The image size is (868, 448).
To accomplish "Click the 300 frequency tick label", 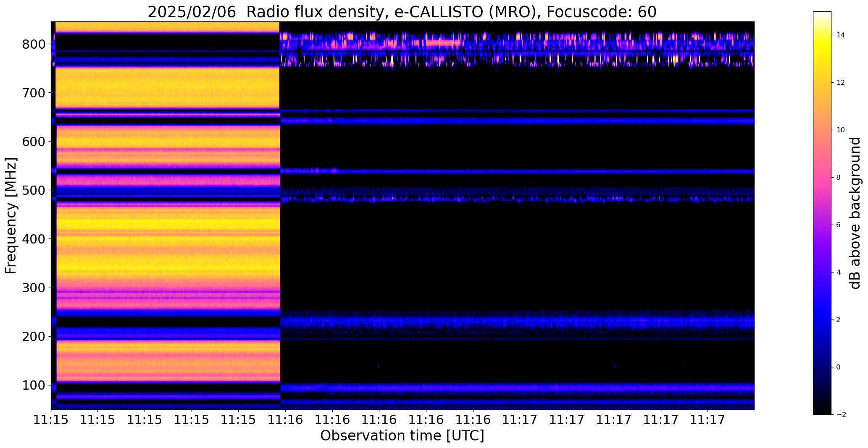I will [x=33, y=288].
